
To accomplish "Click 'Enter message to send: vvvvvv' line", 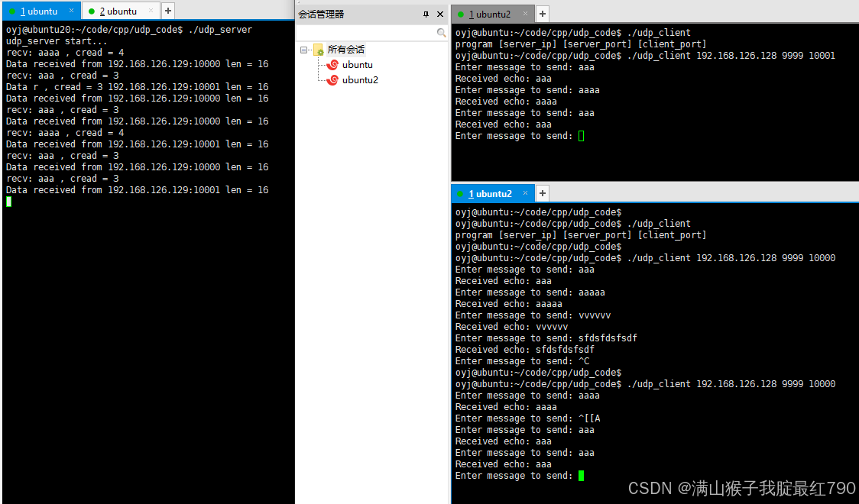I will (533, 315).
